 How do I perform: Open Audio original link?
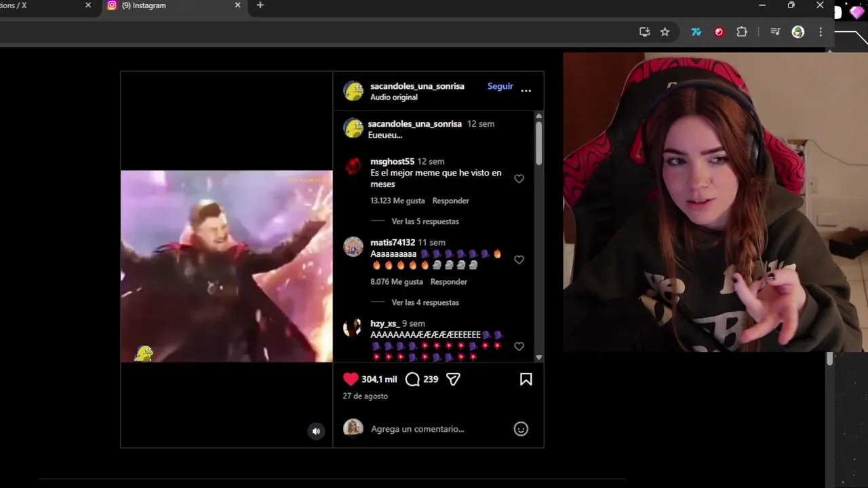click(394, 97)
